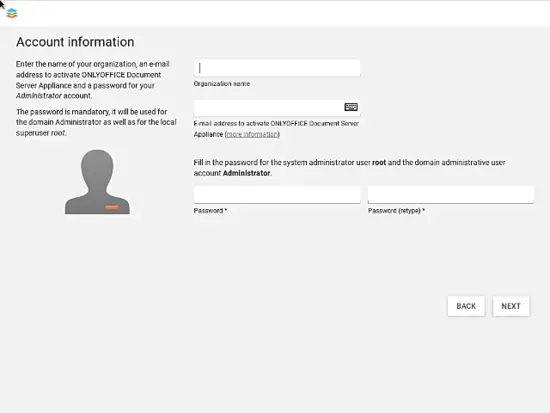Click the orange badge on the avatar
Image resolution: width=550 pixels, height=413 pixels.
pos(112,207)
